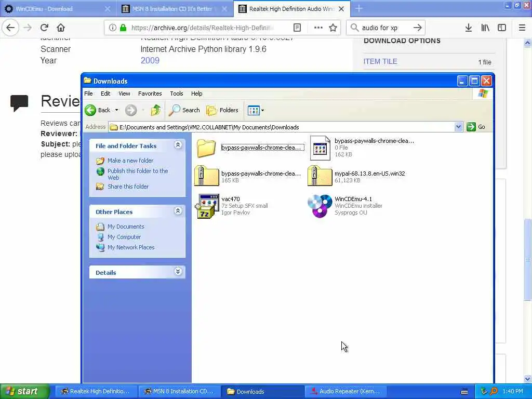Image resolution: width=532 pixels, height=399 pixels.
Task: Click the magnifier icon in system tray
Action: (x=494, y=392)
